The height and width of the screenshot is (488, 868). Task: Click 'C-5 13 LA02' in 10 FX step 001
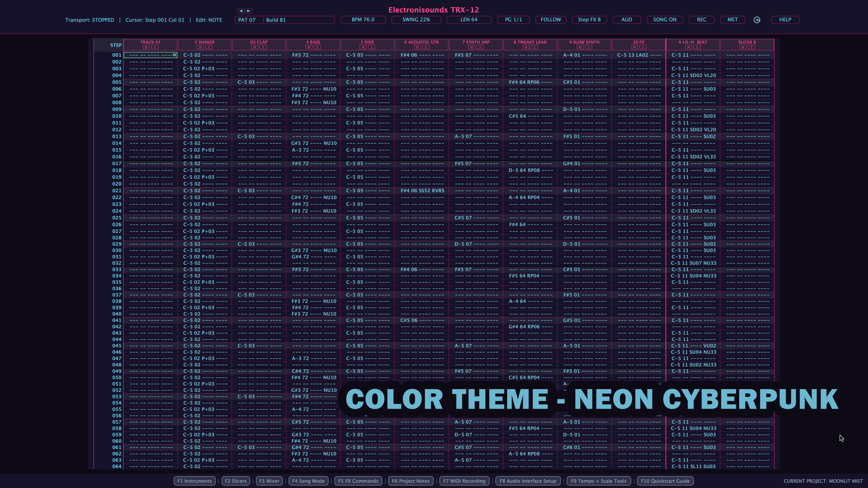pyautogui.click(x=632, y=55)
